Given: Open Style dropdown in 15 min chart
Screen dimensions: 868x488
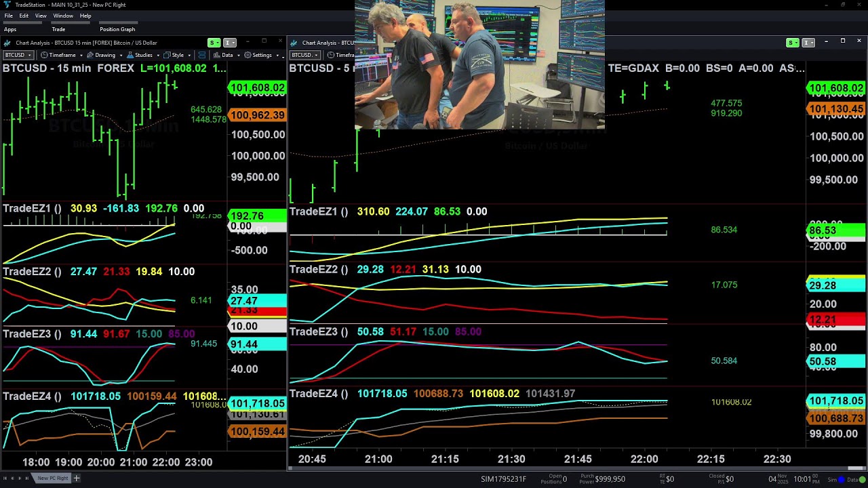Looking at the screenshot, I should coord(176,55).
